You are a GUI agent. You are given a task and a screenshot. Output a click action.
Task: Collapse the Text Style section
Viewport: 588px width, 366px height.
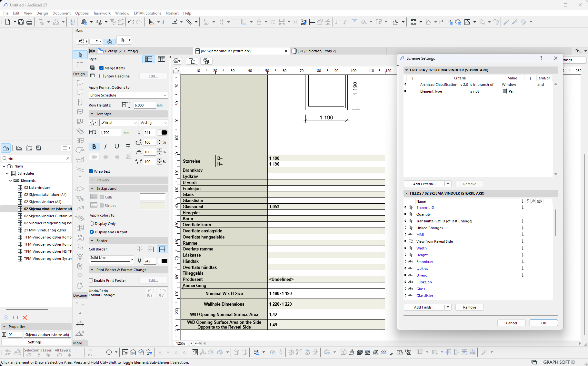(x=92, y=114)
